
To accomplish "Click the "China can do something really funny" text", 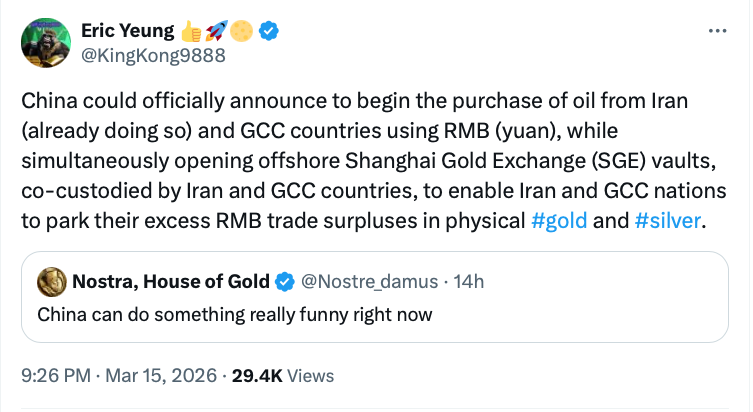I will (235, 315).
